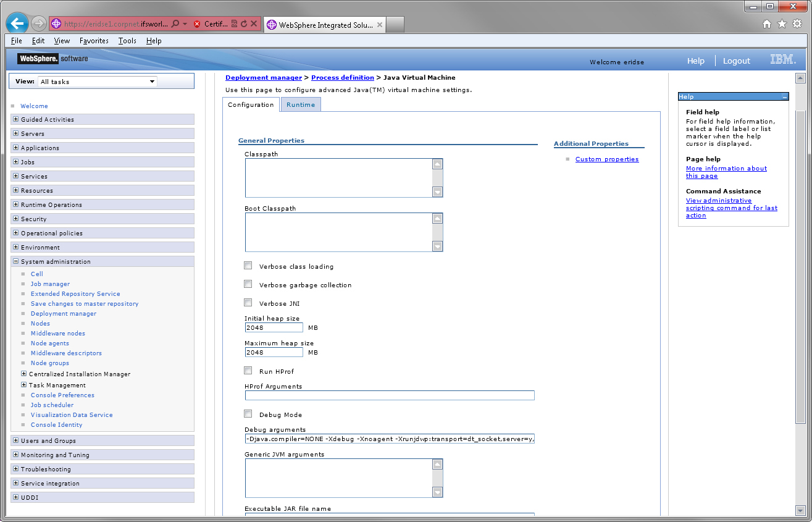
Task: Enable Verbose class loading checkbox
Action: click(248, 266)
